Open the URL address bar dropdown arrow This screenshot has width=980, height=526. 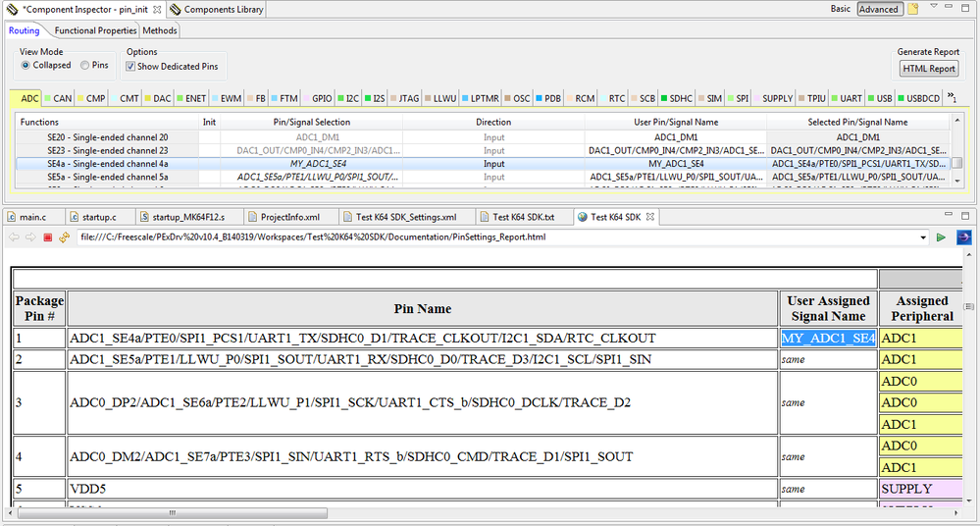point(923,237)
